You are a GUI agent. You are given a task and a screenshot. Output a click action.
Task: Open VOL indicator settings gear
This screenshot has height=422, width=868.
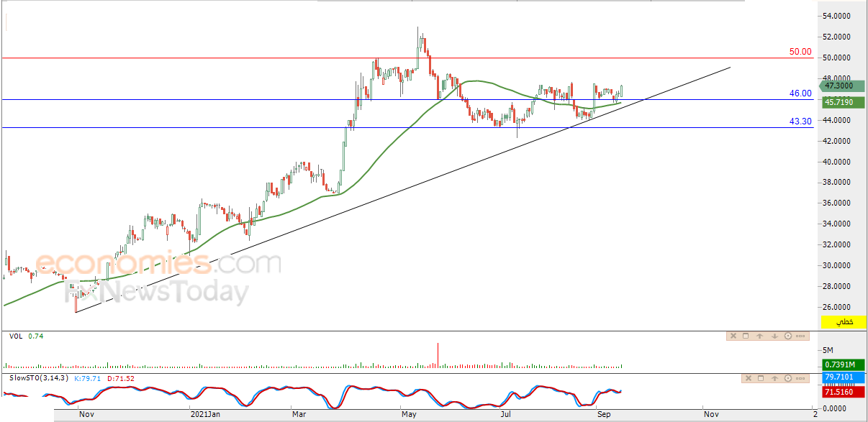(x=788, y=336)
